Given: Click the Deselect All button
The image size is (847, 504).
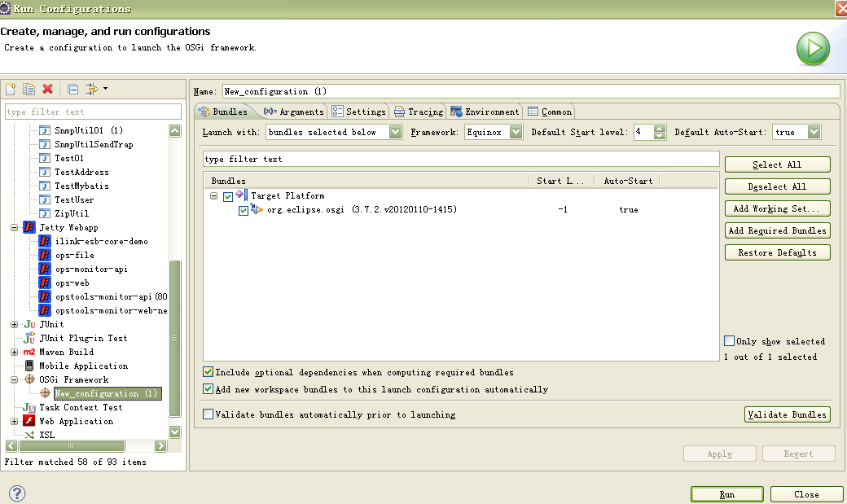Looking at the screenshot, I should pyautogui.click(x=777, y=187).
